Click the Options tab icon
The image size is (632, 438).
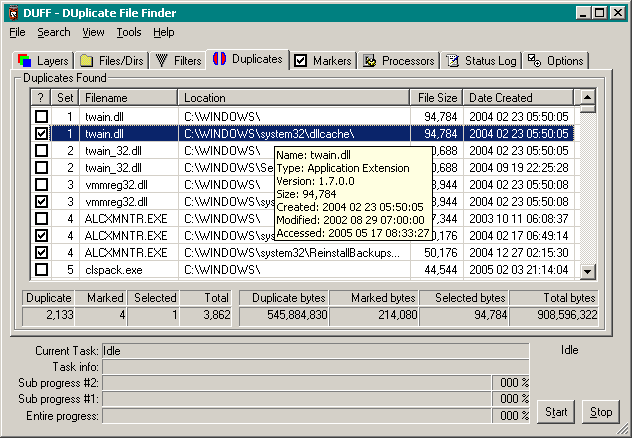coord(534,61)
